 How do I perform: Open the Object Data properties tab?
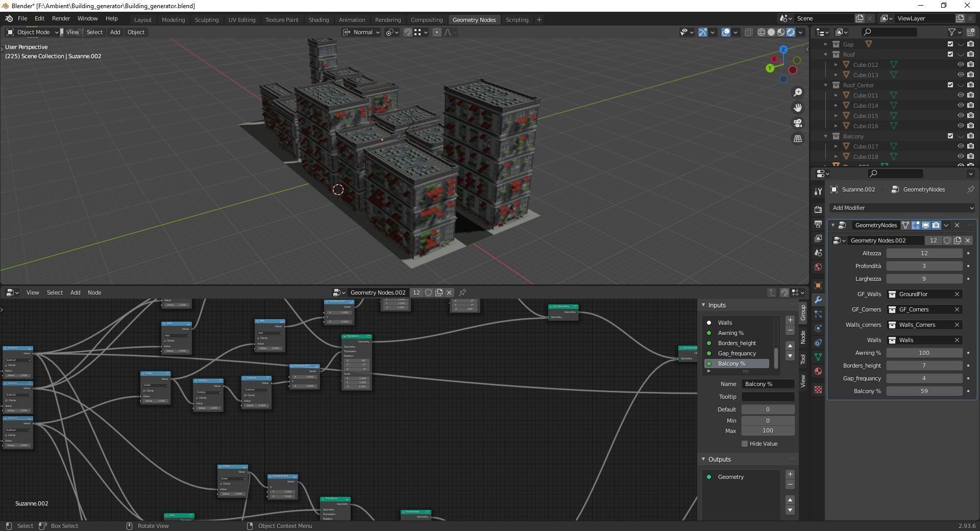tap(818, 357)
